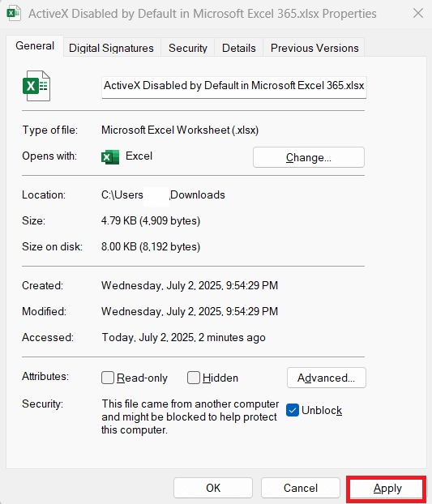The width and height of the screenshot is (432, 504).
Task: Click the Excel app icon beside Opens with
Action: pos(110,157)
